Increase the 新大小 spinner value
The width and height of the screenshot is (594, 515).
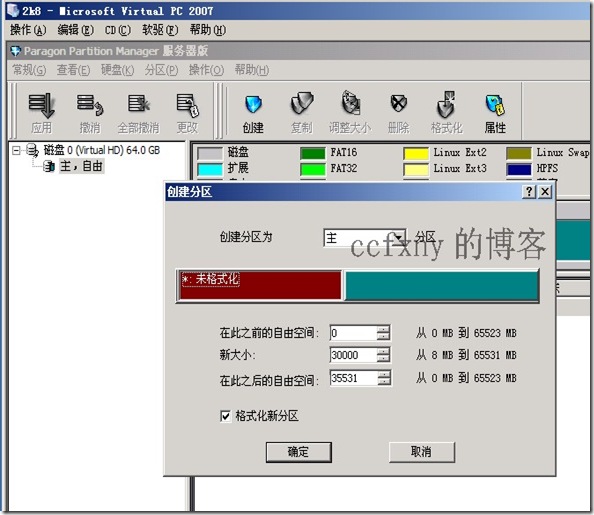383,351
